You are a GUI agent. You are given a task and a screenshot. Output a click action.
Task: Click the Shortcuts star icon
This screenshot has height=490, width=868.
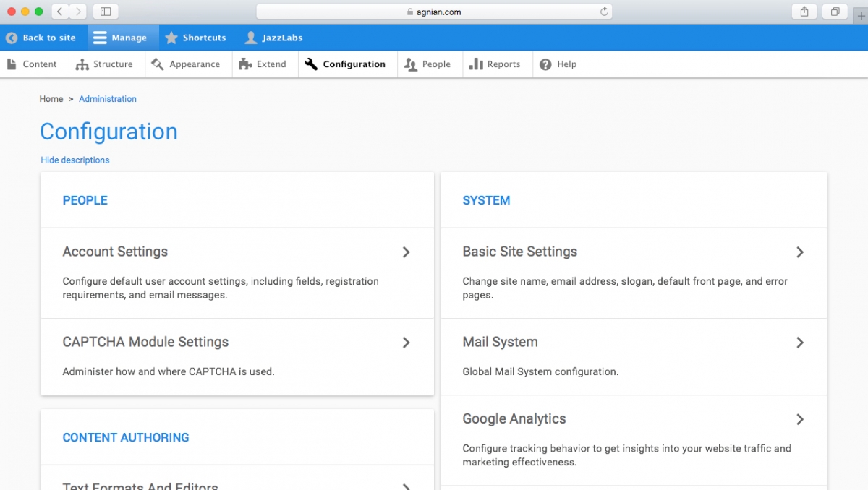pos(171,38)
